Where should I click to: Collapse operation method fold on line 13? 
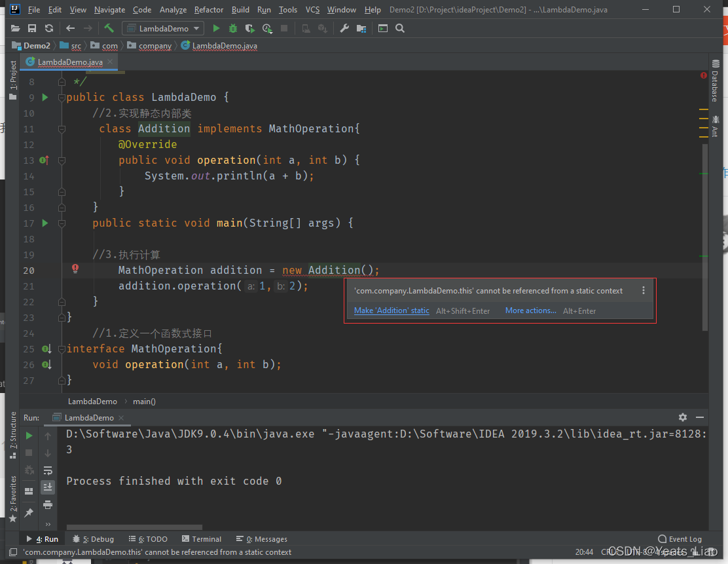coord(62,160)
